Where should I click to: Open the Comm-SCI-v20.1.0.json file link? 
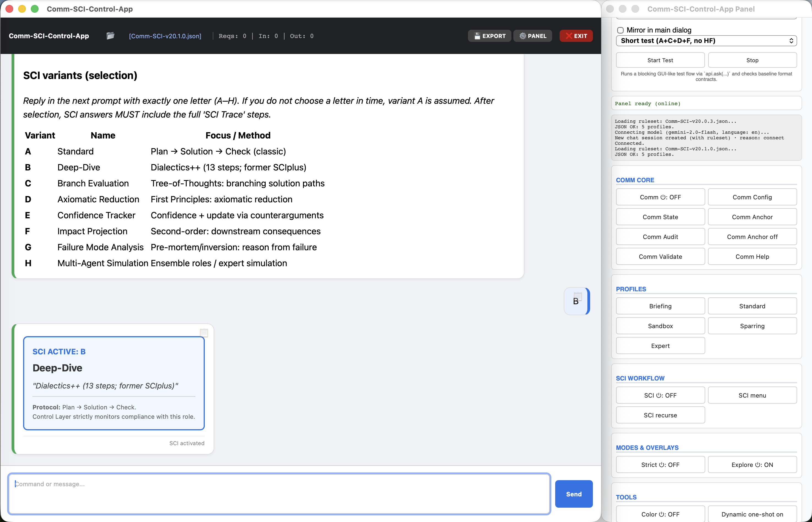[x=165, y=36]
